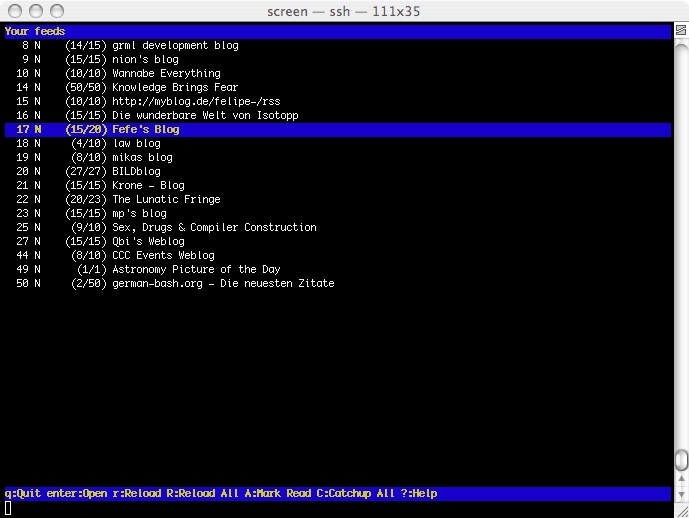Select the Krone - Blog feed
Viewport: 689px width, 518px height.
[x=337, y=185]
